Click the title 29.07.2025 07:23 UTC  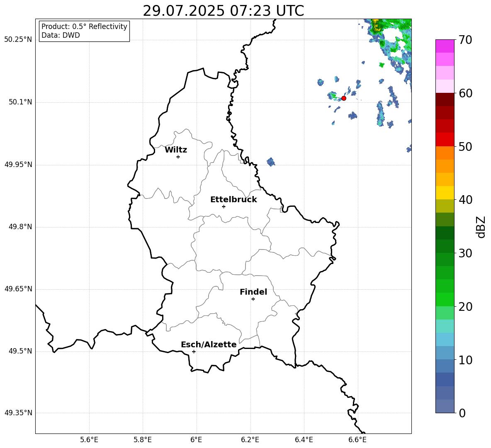coord(223,11)
